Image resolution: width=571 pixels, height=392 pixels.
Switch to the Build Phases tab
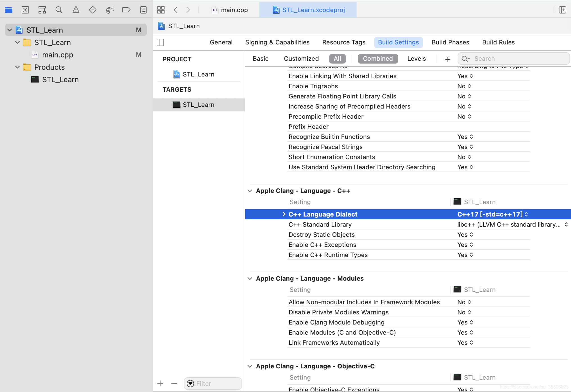click(450, 42)
